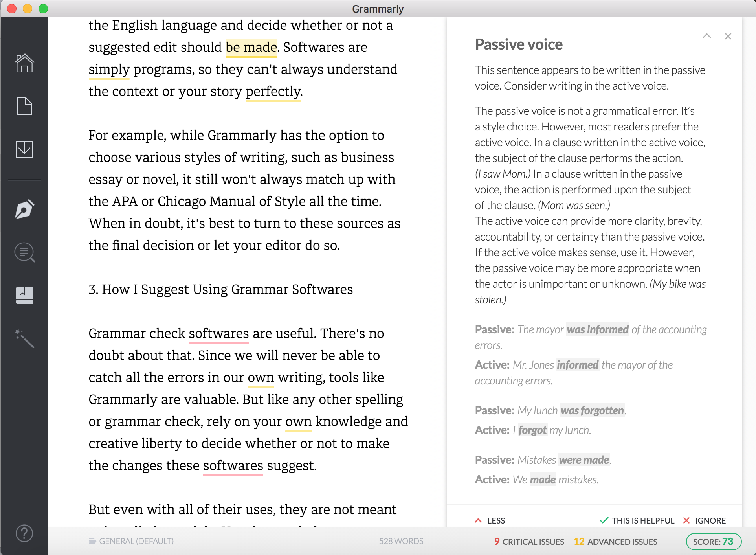
Task: Click the Score 73 badge
Action: pyautogui.click(x=713, y=542)
